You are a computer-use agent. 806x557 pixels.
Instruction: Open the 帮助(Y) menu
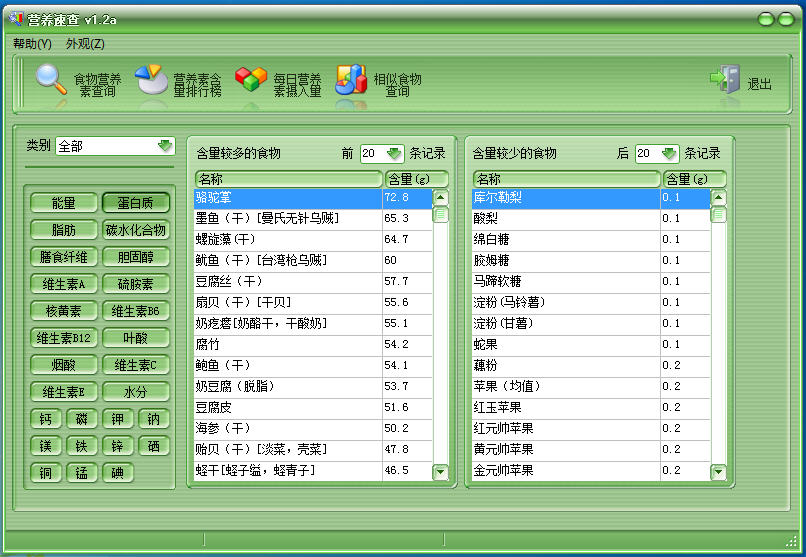click(32, 44)
